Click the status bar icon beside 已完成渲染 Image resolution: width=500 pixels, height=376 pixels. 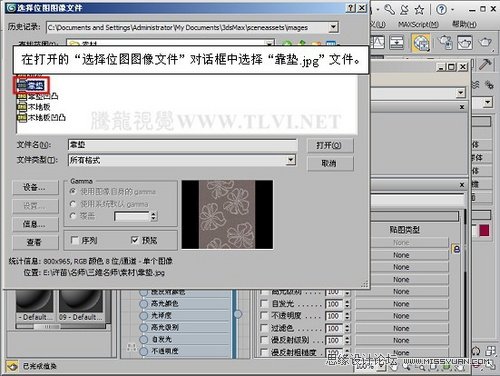[12, 366]
